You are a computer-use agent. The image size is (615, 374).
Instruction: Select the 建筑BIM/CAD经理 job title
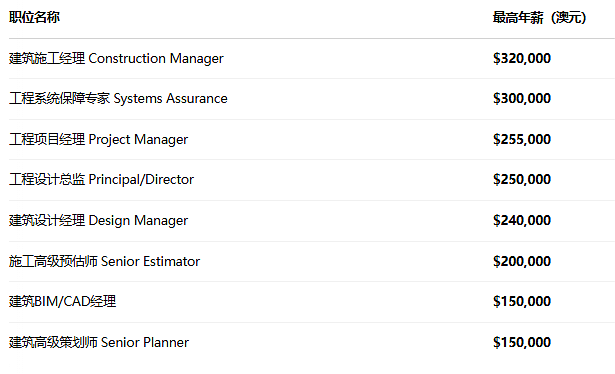pyautogui.click(x=62, y=301)
